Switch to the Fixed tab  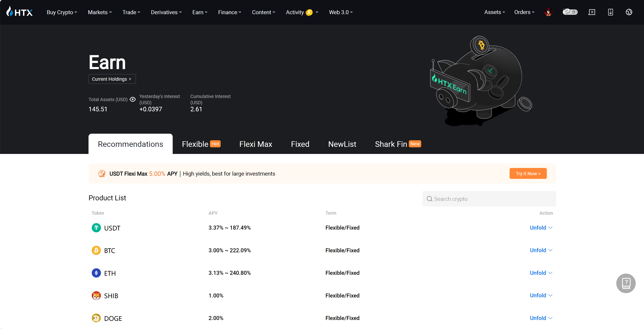[300, 144]
